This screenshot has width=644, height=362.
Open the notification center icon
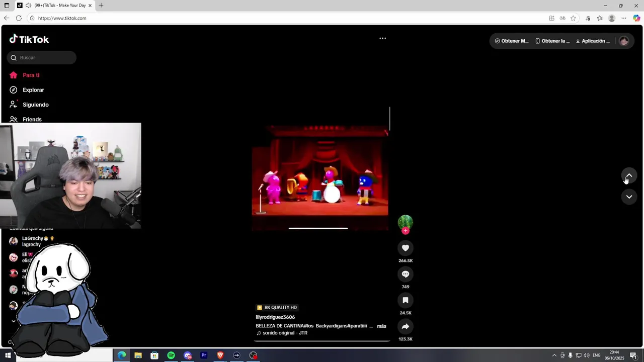(633, 355)
